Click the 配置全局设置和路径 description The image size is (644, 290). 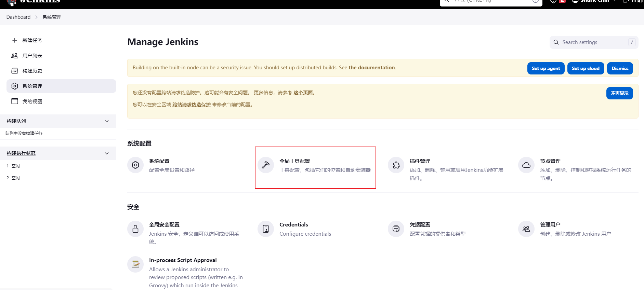tap(172, 170)
